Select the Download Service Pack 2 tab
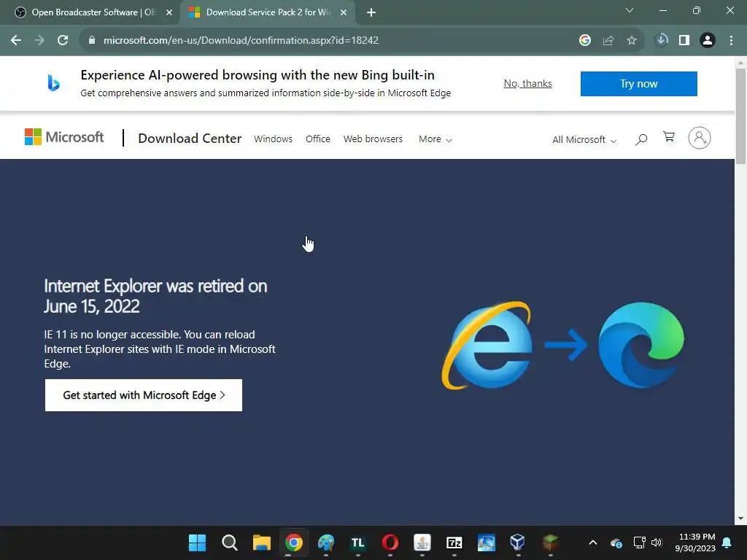This screenshot has height=560, width=747. coord(267,12)
